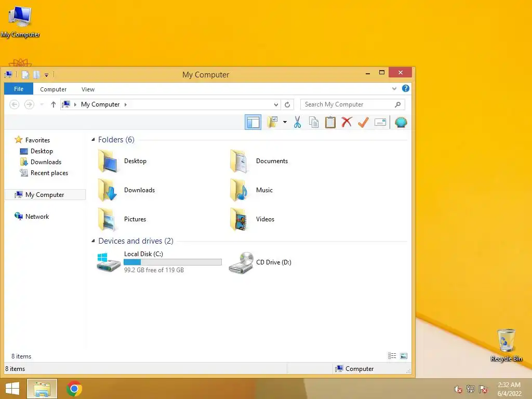Collapse the Folders (6) group
This screenshot has height=399, width=532.
[94, 139]
